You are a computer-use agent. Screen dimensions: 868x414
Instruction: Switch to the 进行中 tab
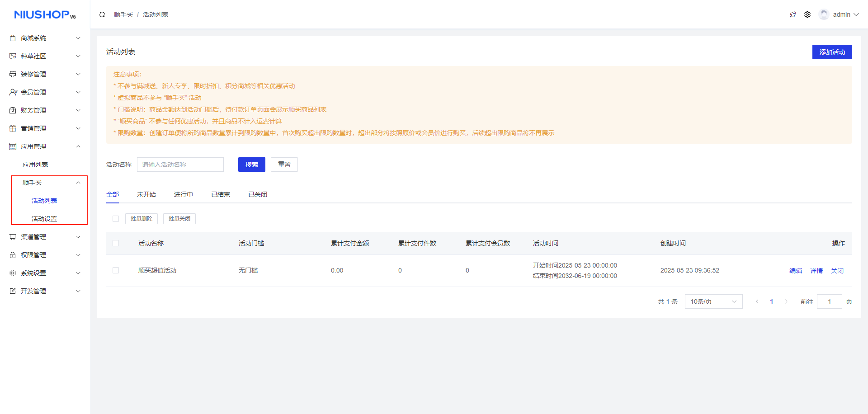pos(184,194)
